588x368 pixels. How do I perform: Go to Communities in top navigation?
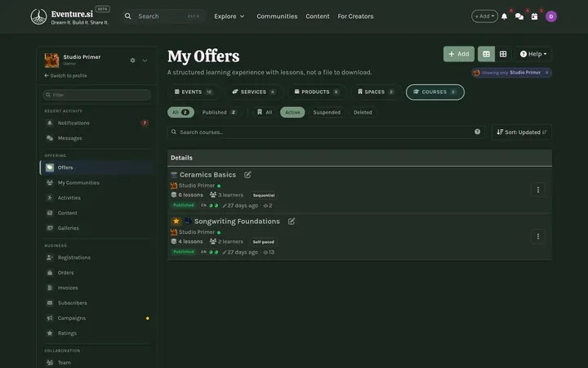click(277, 16)
